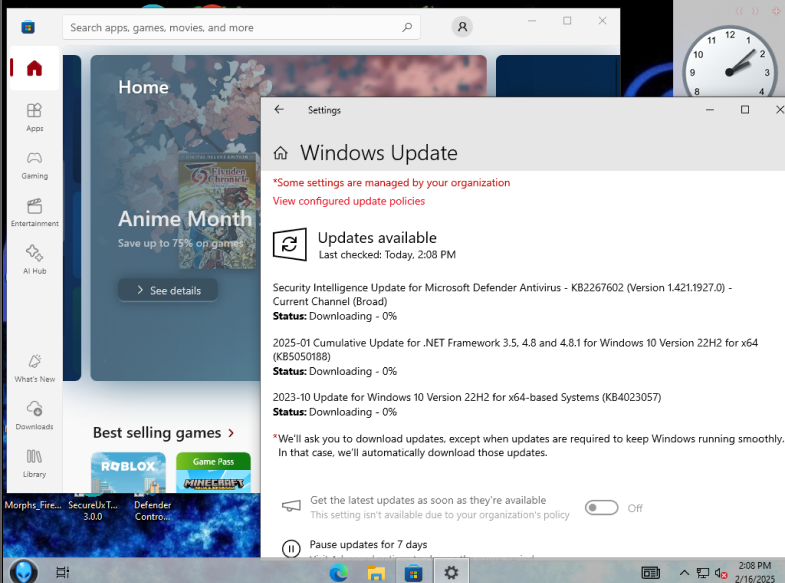This screenshot has height=583, width=785.
Task: Open Library in Microsoft Store sidebar
Action: [x=34, y=463]
